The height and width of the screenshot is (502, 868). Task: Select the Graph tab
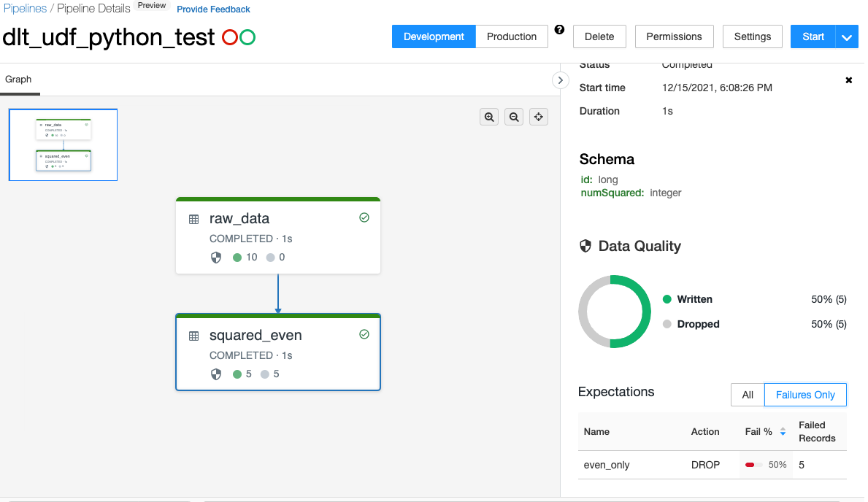(x=18, y=79)
